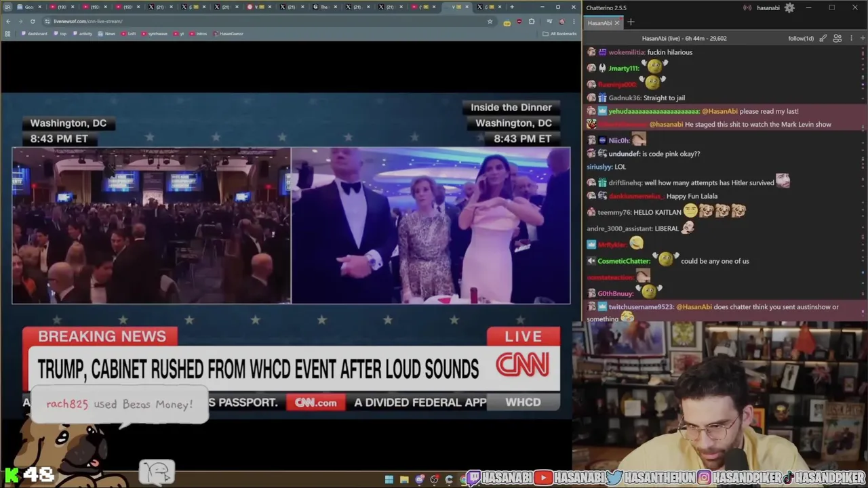Viewport: 868px width, 488px height.
Task: Reload the livenewsof page
Action: click(x=33, y=21)
